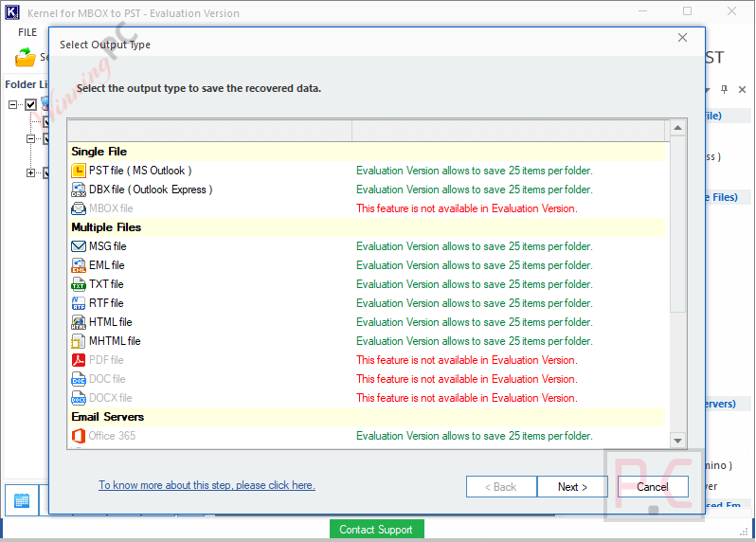The height and width of the screenshot is (542, 756).
Task: Click the DOCX file icon
Action: [79, 398]
